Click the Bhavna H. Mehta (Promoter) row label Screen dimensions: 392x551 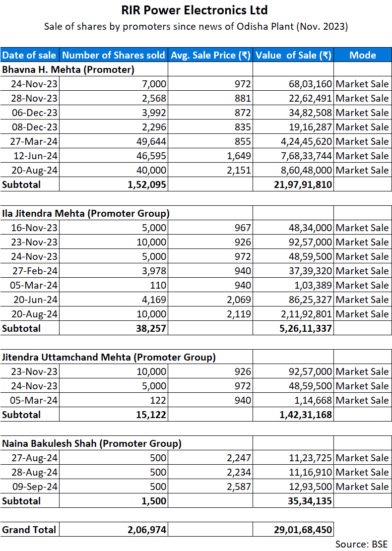point(68,69)
